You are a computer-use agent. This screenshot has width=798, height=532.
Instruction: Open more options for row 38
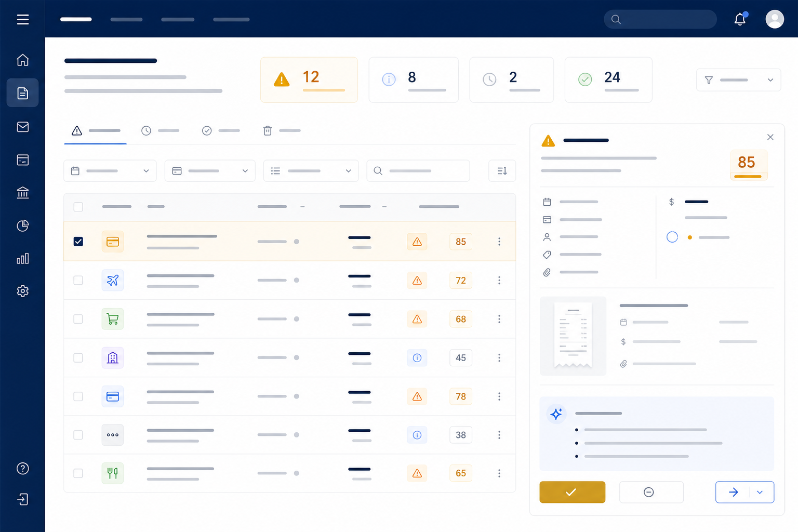(x=499, y=435)
